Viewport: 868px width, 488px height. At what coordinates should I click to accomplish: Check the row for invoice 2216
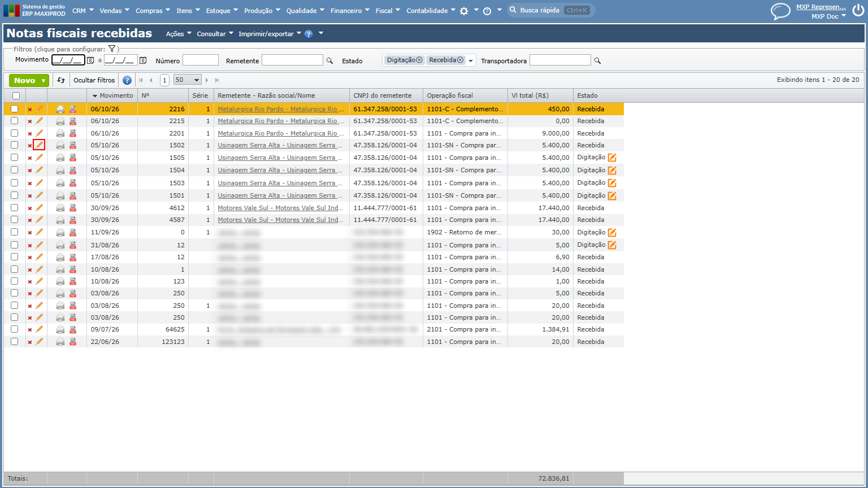[14, 109]
